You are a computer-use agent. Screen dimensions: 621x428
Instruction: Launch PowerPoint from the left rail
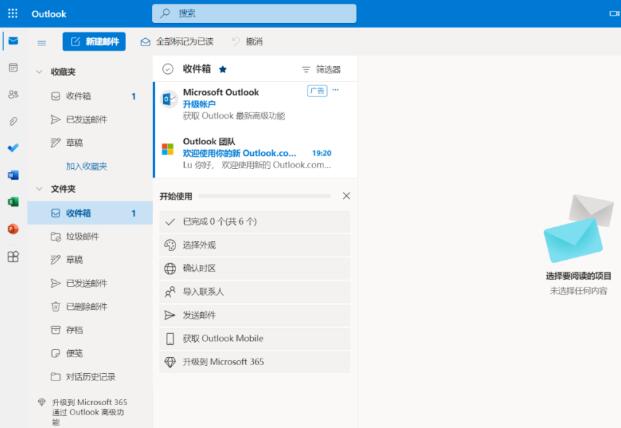tap(13, 229)
